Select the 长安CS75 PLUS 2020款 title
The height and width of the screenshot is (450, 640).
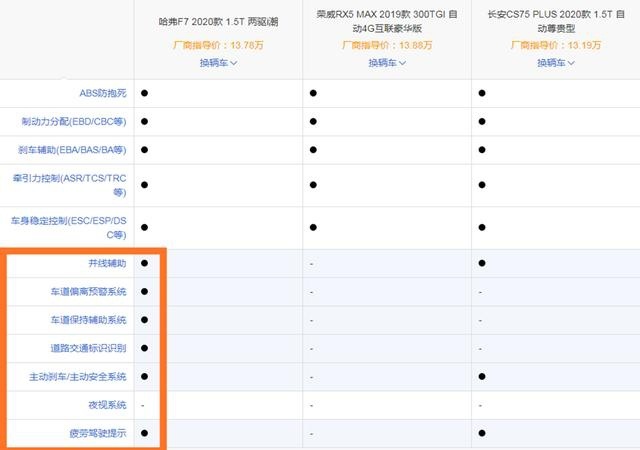(556, 21)
